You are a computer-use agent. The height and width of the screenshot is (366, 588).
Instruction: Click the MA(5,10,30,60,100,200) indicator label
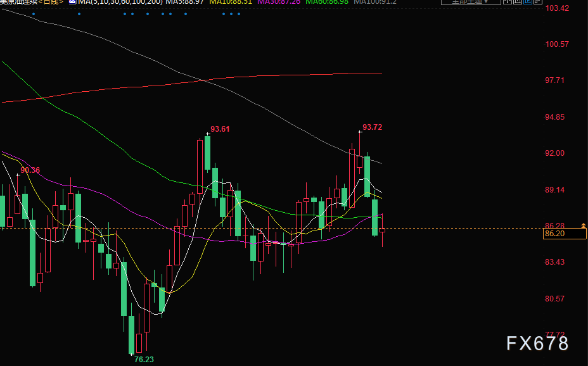pyautogui.click(x=120, y=2)
